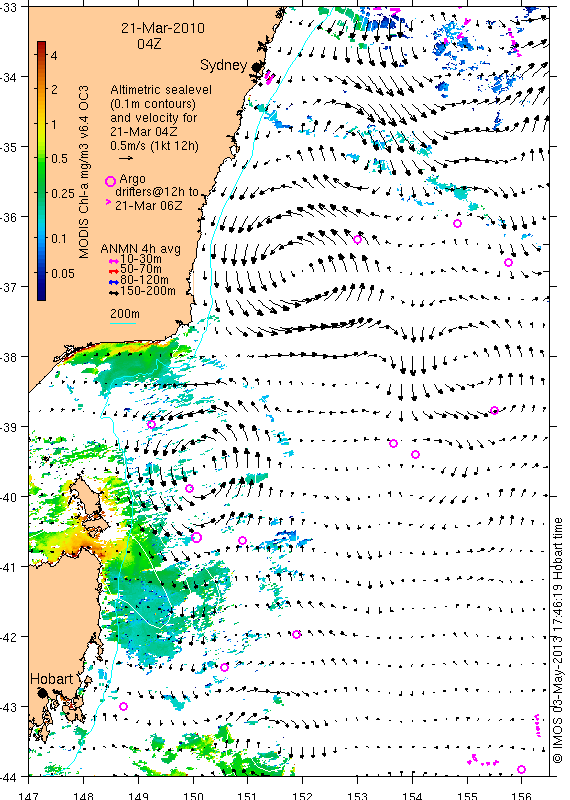Viewport: 570px width, 800px height.
Task: Click the '21-Mar 06Z' legend text
Action: 147,206
